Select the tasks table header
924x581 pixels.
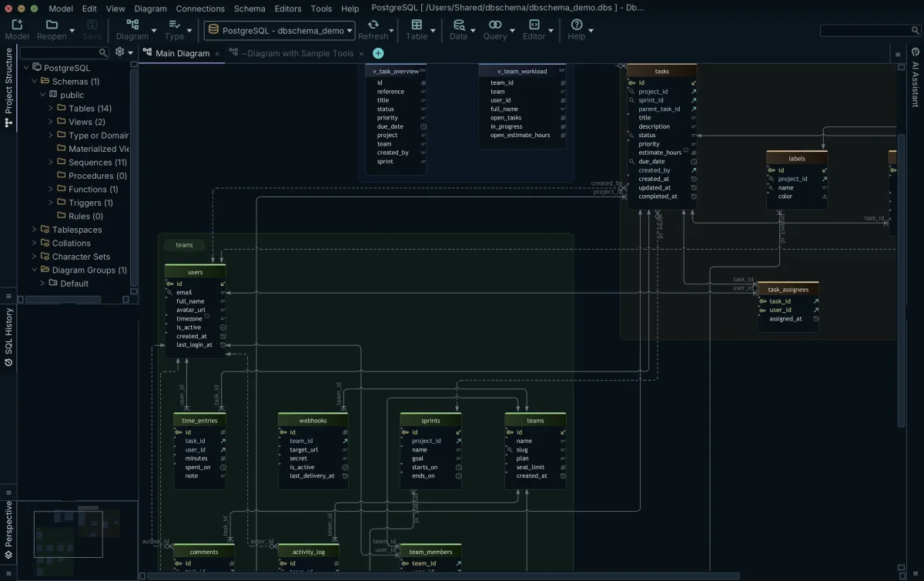point(661,71)
